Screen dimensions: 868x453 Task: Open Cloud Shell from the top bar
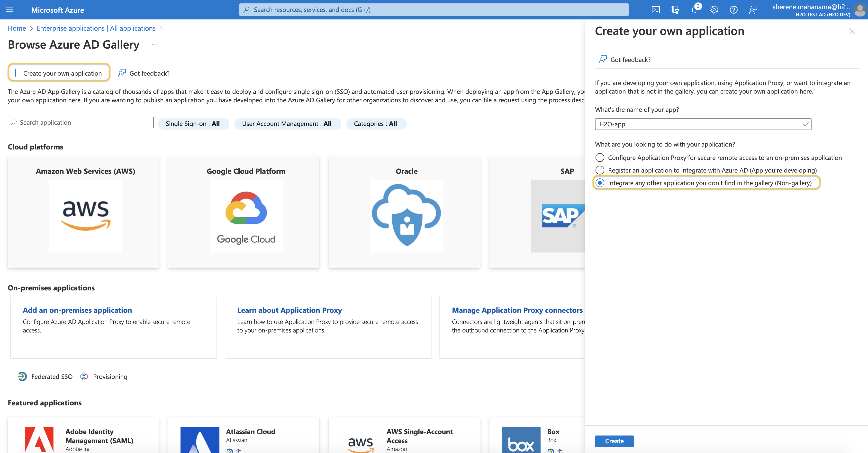656,10
